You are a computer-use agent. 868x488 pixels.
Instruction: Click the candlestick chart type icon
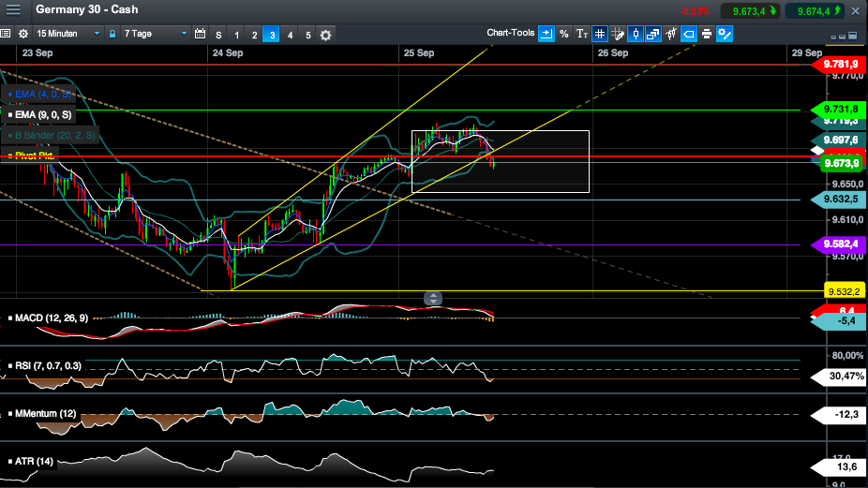pyautogui.click(x=635, y=34)
